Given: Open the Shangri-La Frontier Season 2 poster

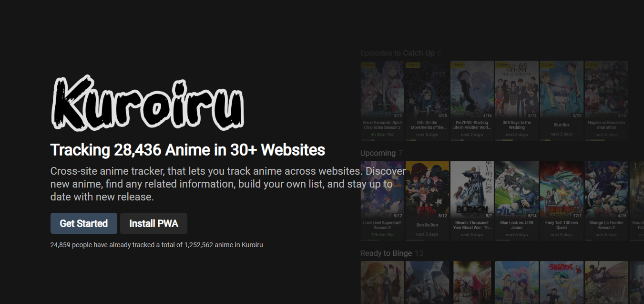Looking at the screenshot, I should 606,190.
